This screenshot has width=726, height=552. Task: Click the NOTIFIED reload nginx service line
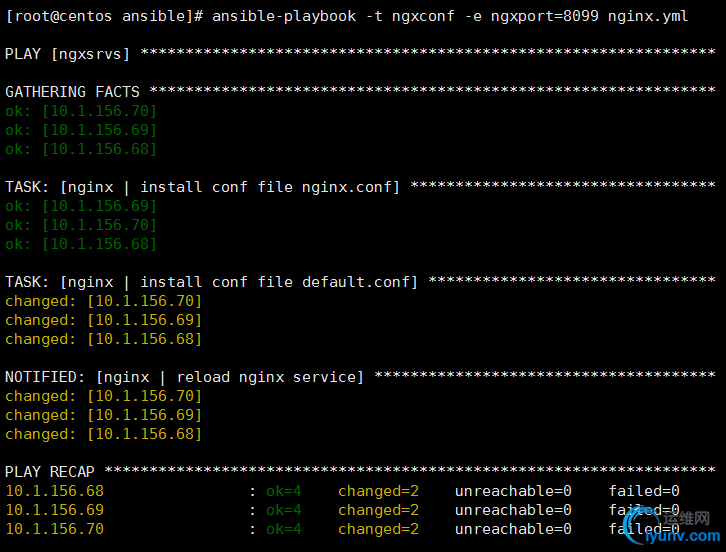pyautogui.click(x=185, y=377)
